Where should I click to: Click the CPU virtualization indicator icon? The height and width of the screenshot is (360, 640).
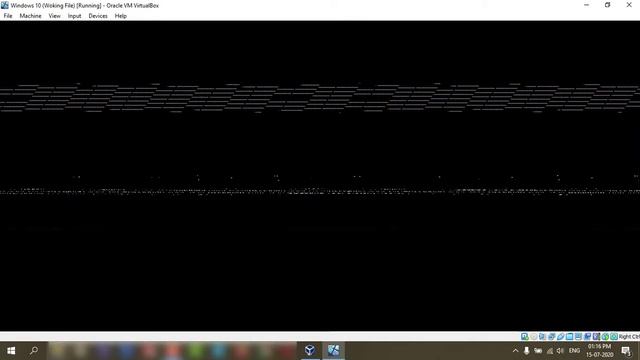click(x=596, y=336)
